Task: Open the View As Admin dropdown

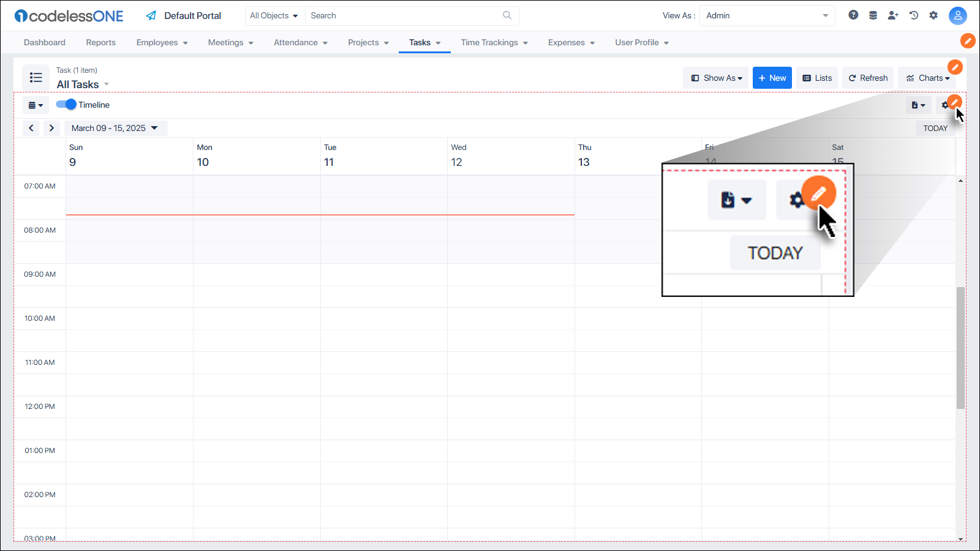Action: click(767, 16)
